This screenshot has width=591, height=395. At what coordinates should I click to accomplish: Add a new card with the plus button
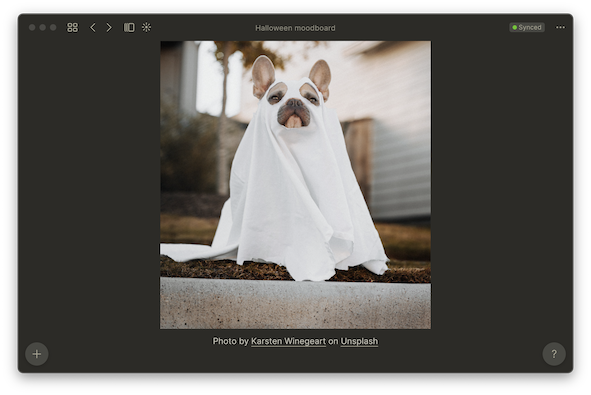tap(37, 354)
